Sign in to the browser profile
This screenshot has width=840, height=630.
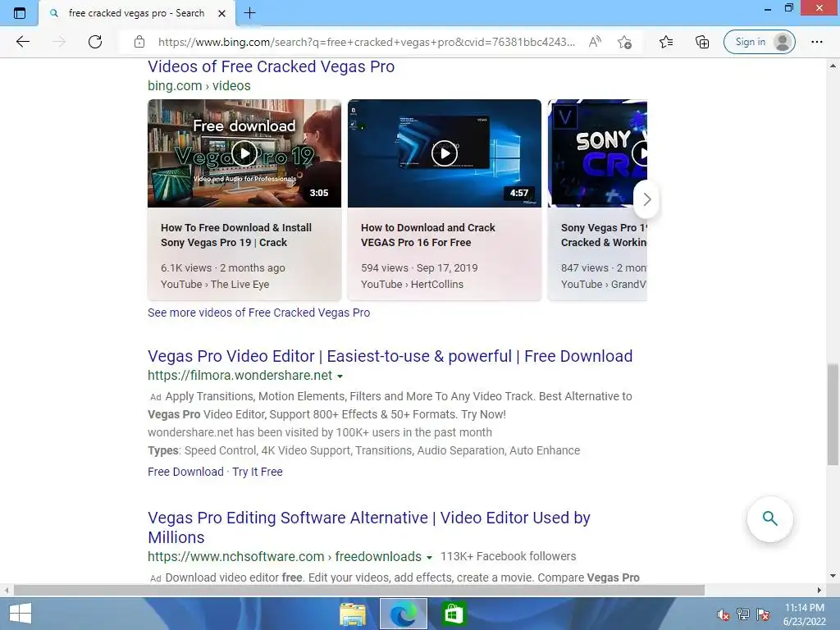pyautogui.click(x=759, y=42)
